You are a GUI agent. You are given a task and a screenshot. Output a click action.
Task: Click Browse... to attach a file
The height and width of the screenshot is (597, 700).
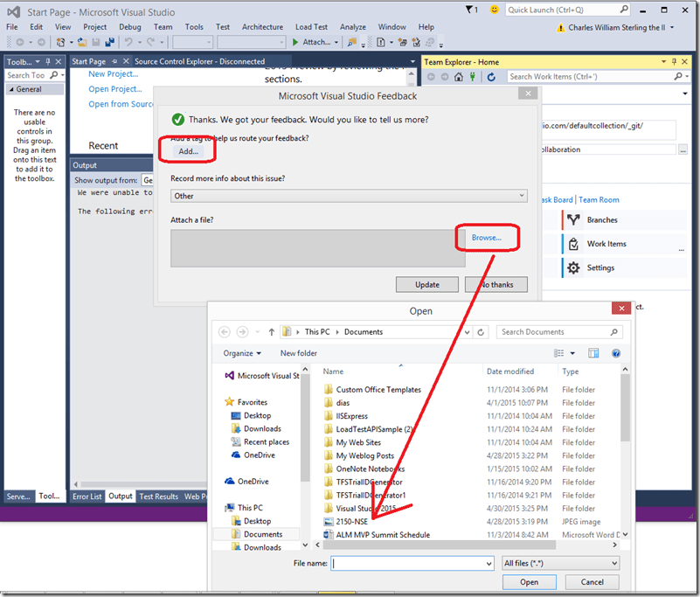(487, 238)
